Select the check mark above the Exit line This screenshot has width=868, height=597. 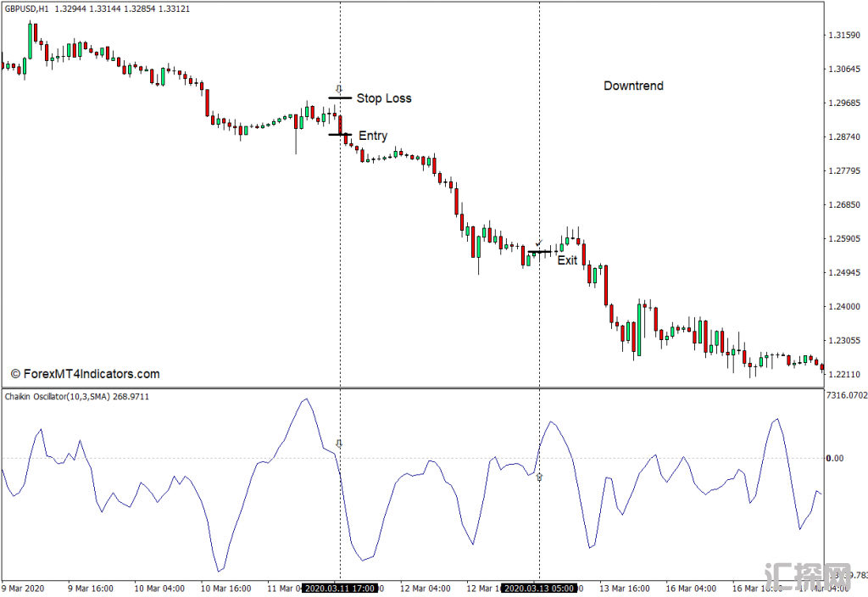[x=538, y=244]
